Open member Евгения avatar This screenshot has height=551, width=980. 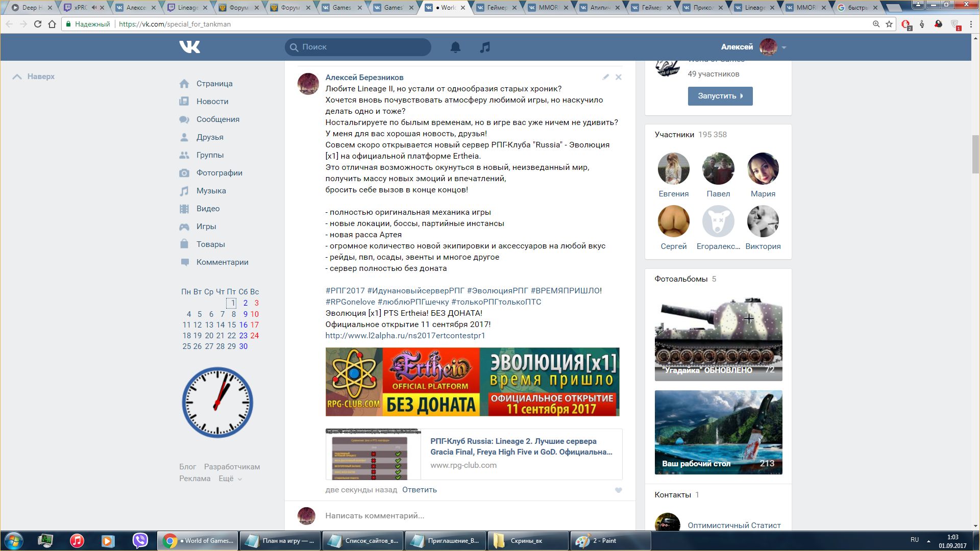coord(674,168)
